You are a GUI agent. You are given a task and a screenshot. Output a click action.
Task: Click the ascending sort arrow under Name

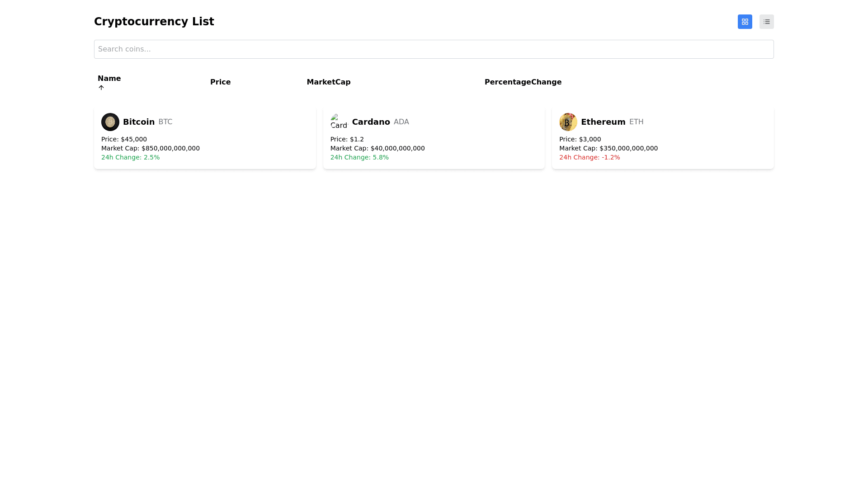pyautogui.click(x=101, y=88)
